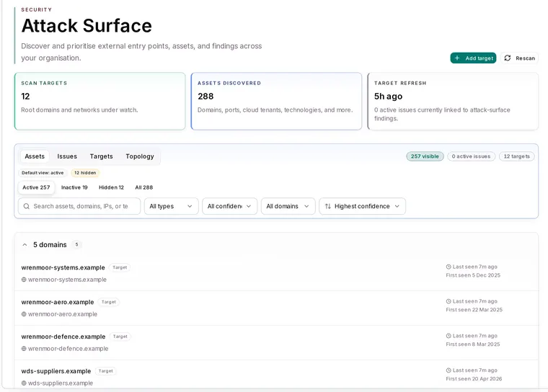Viewport: 548px width, 392px height.
Task: Click the clock icon on wrenmoor-aero.example row
Action: pyautogui.click(x=448, y=301)
